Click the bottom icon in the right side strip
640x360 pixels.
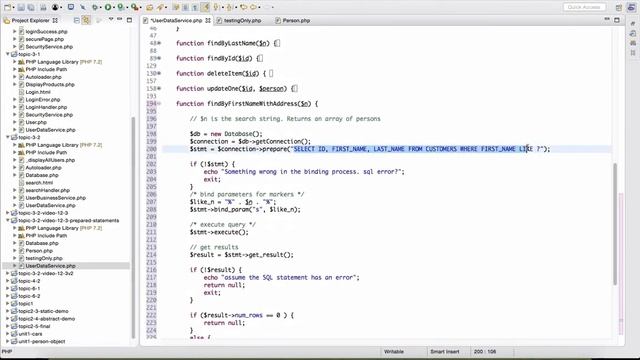(633, 53)
